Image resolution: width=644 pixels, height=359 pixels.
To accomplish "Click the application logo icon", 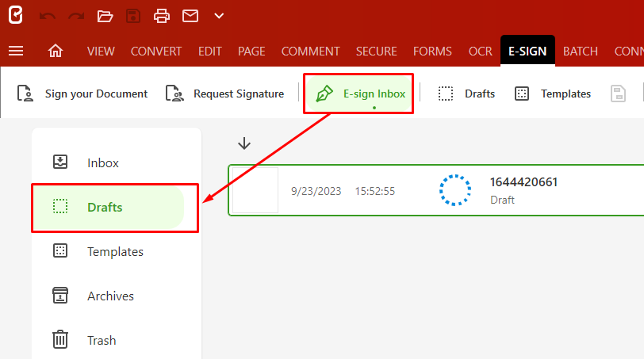I will click(x=16, y=16).
